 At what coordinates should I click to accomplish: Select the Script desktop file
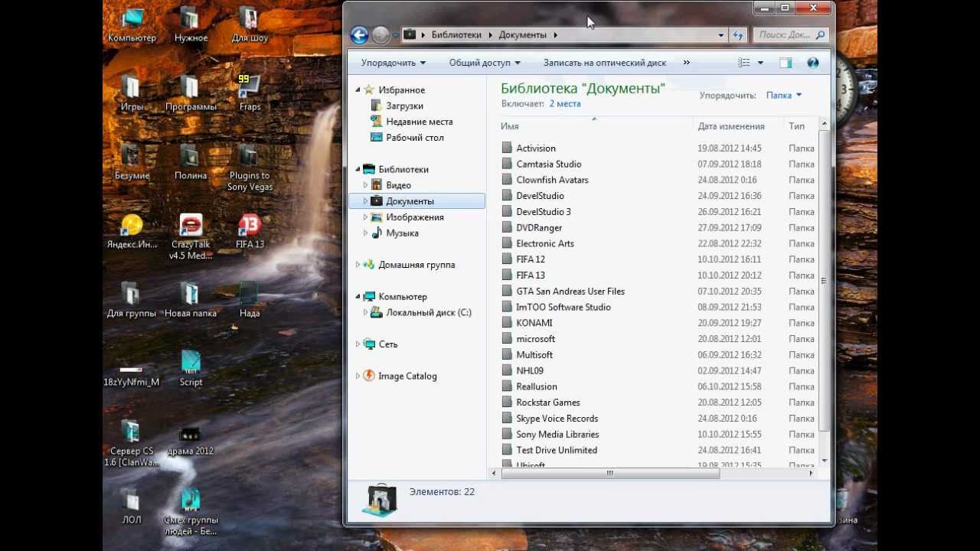click(191, 369)
